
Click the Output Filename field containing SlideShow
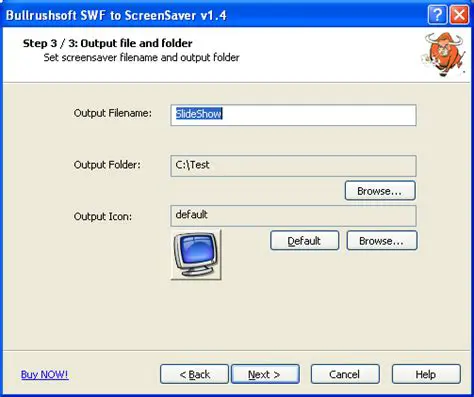pos(293,115)
